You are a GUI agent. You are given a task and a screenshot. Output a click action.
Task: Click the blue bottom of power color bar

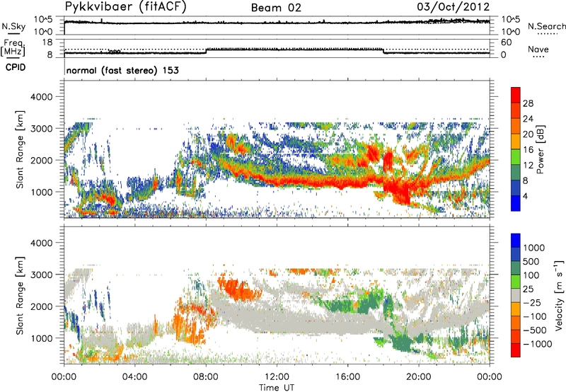(516, 203)
